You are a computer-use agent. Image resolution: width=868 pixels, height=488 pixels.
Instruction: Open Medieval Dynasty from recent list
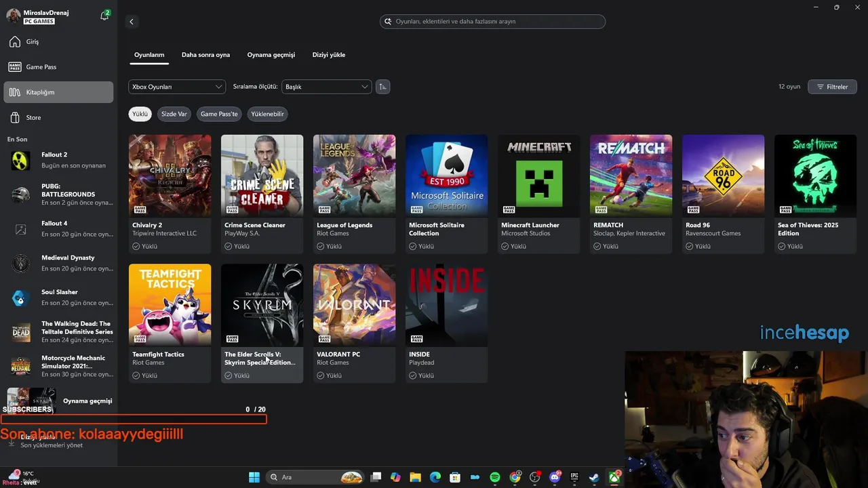pos(59,263)
